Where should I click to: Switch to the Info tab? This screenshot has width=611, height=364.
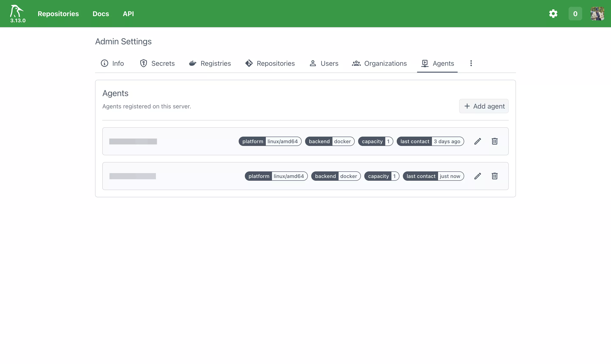coord(112,63)
